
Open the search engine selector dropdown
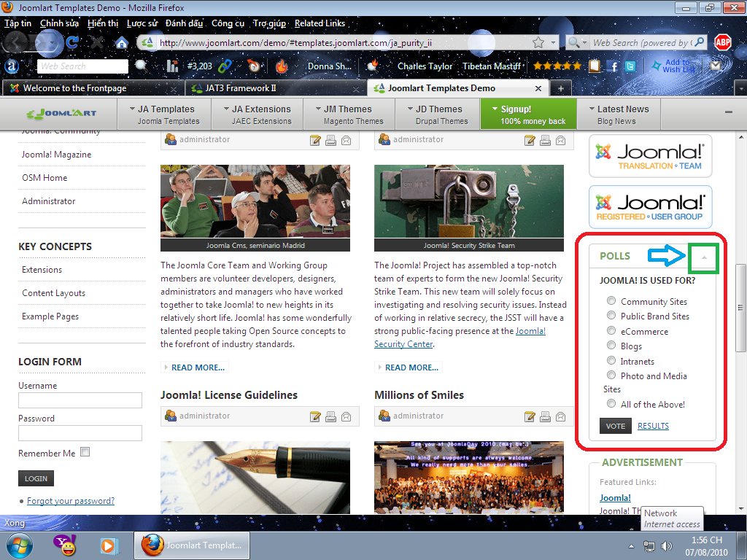click(578, 43)
